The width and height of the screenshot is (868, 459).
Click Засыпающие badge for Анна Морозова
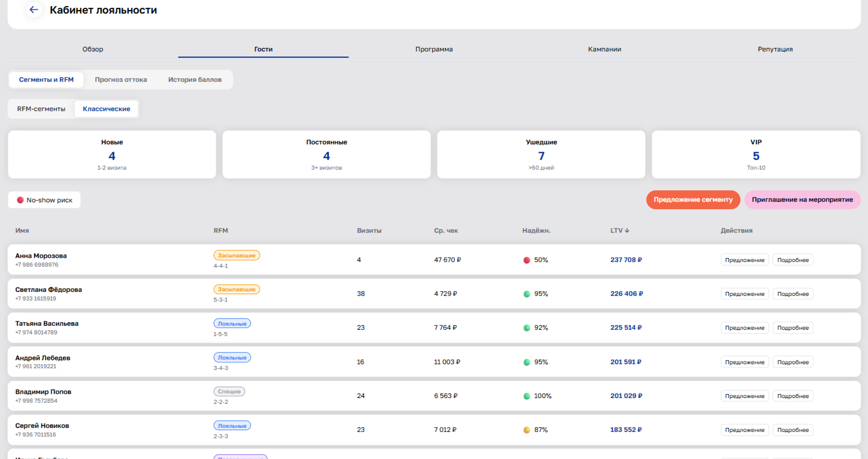[x=236, y=255]
